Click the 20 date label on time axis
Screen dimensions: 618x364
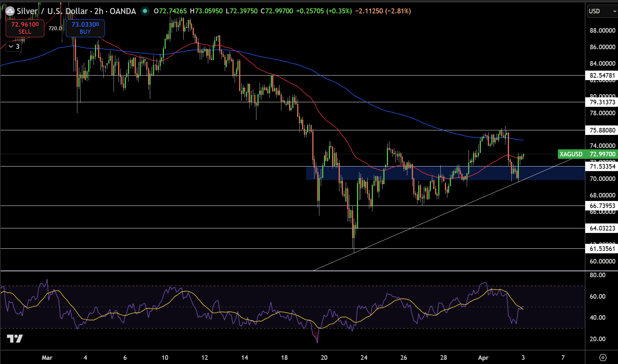click(324, 358)
